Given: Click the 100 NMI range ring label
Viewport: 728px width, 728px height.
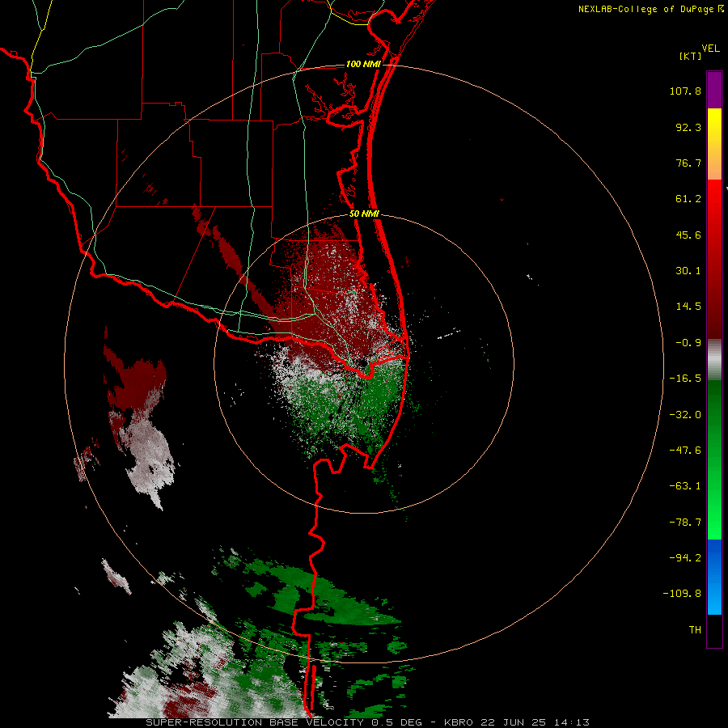Looking at the screenshot, I should [x=363, y=64].
